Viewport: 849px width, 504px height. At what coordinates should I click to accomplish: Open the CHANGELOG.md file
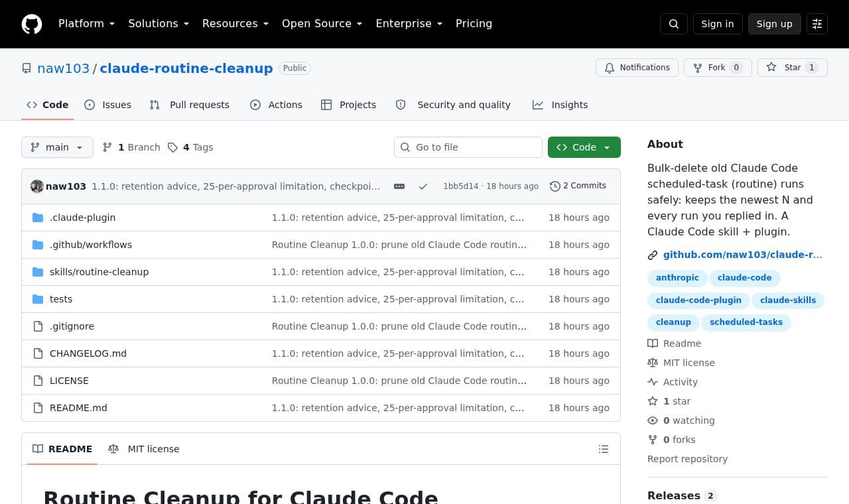(88, 353)
